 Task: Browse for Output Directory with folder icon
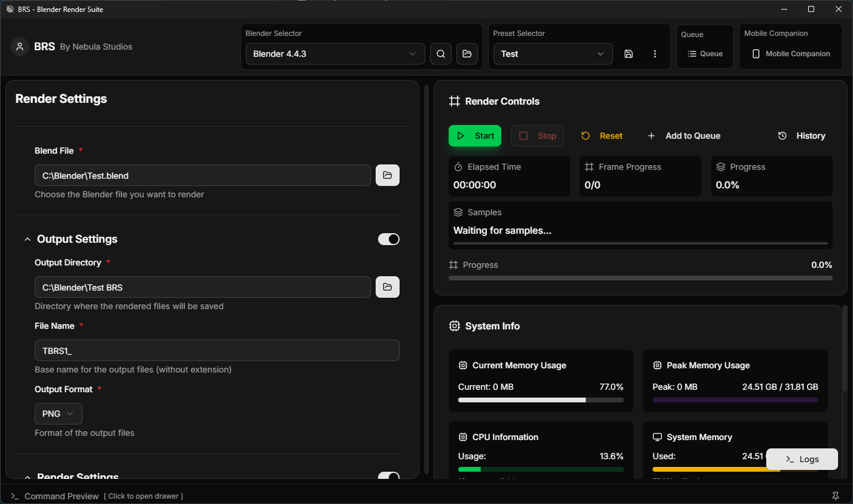(x=388, y=287)
